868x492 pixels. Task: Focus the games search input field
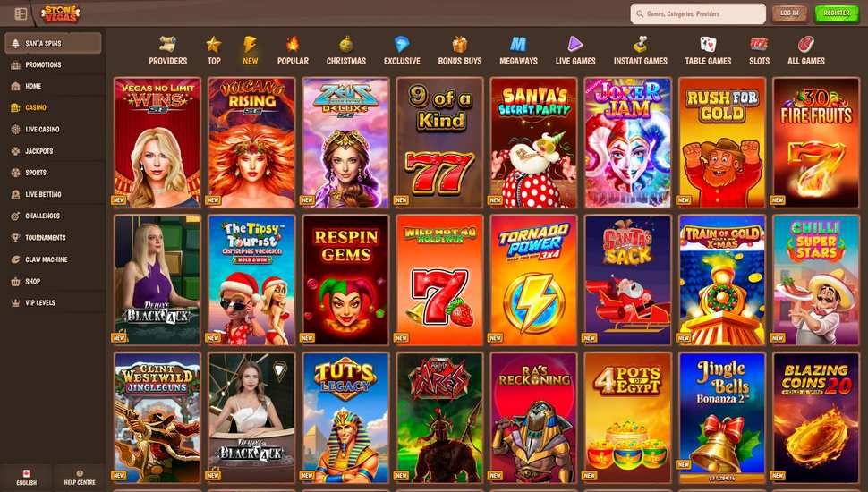click(698, 13)
